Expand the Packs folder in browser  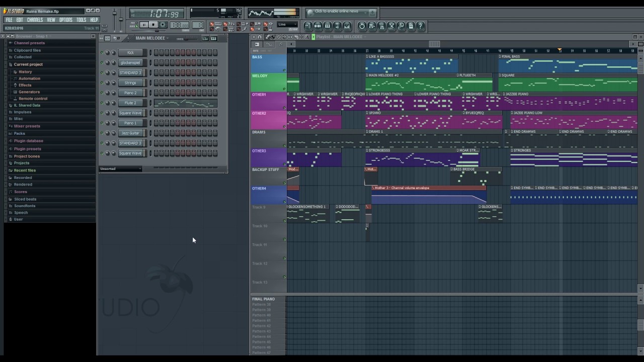19,134
